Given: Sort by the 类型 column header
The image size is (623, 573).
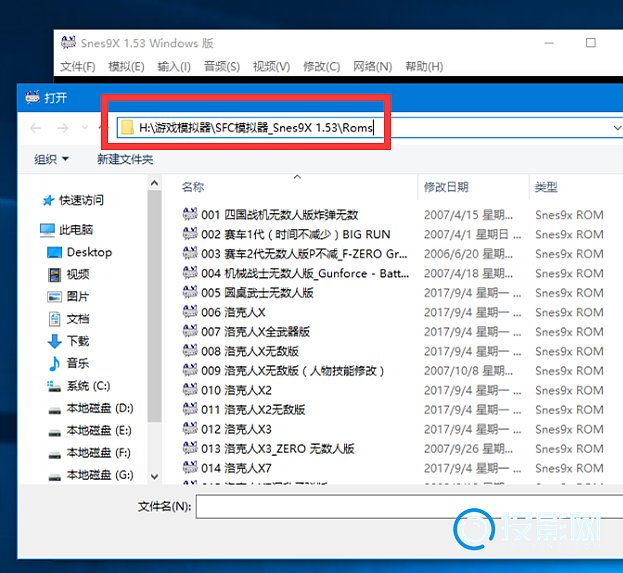Looking at the screenshot, I should coord(546,187).
